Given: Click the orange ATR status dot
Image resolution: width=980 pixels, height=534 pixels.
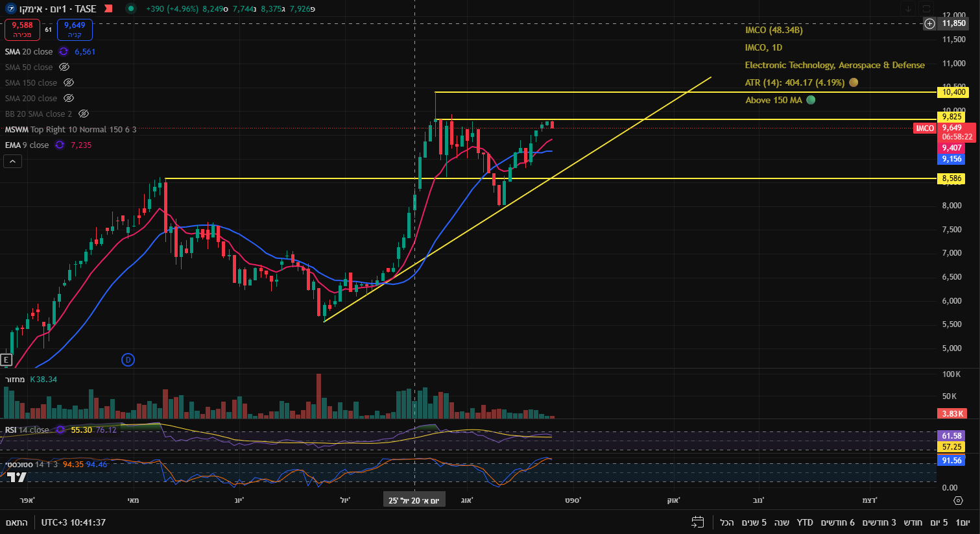Looking at the screenshot, I should (854, 82).
